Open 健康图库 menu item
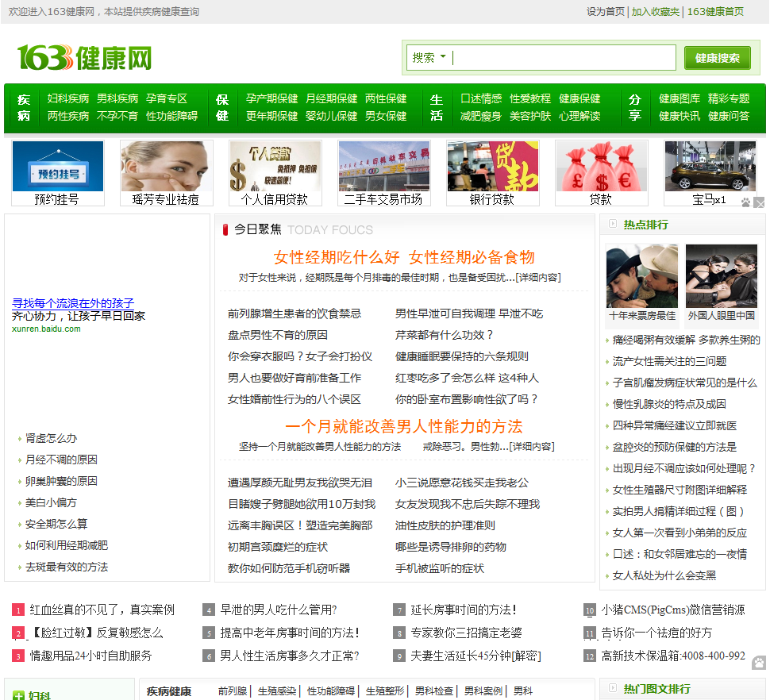Image resolution: width=770 pixels, height=700 pixels. pos(680,98)
